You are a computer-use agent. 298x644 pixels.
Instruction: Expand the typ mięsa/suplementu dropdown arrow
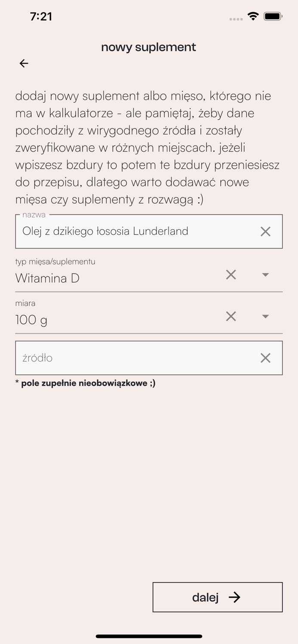[x=265, y=275]
